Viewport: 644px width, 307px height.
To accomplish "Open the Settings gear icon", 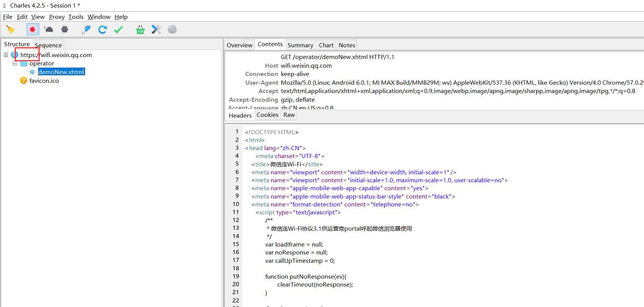I will click(172, 29).
